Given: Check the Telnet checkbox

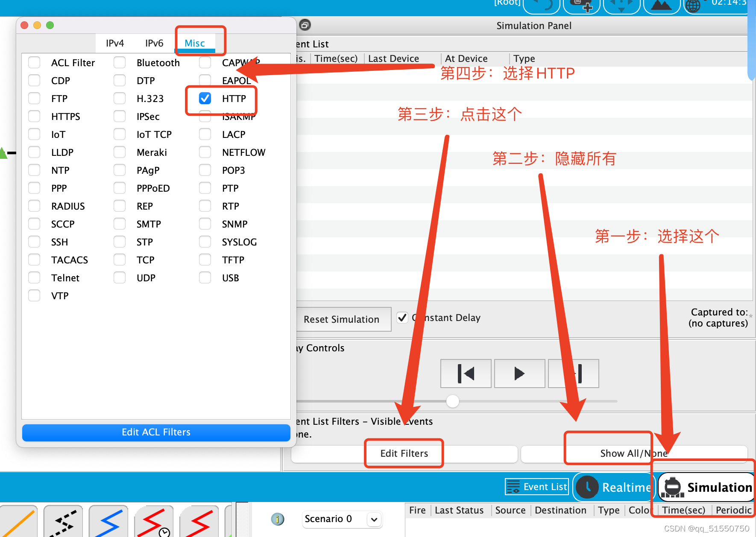Looking at the screenshot, I should [34, 277].
